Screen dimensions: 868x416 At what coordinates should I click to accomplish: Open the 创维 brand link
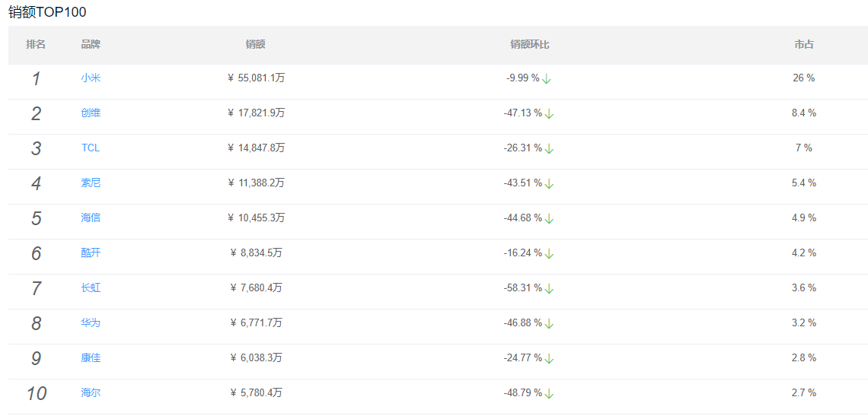click(91, 113)
